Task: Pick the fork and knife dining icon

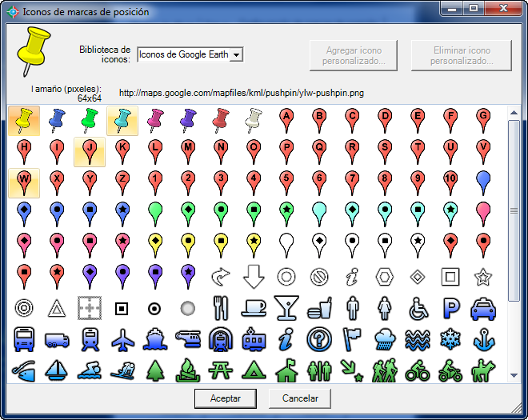Action: pyautogui.click(x=221, y=308)
